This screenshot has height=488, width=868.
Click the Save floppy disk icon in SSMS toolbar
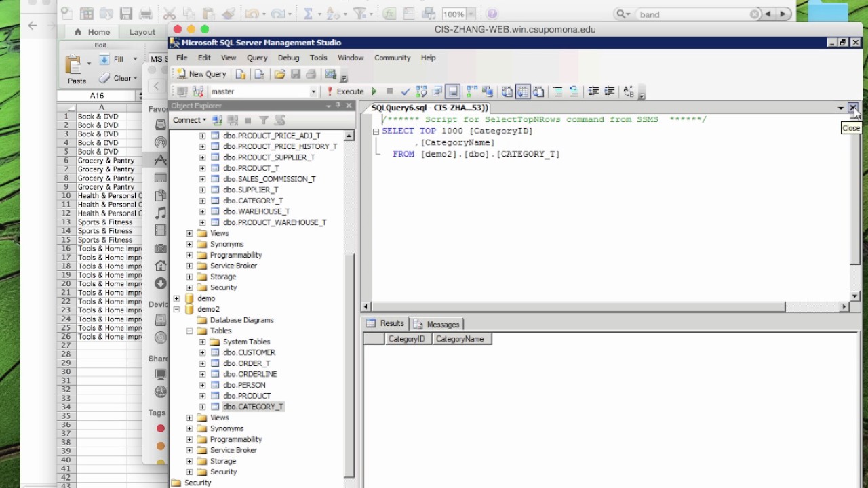(296, 75)
